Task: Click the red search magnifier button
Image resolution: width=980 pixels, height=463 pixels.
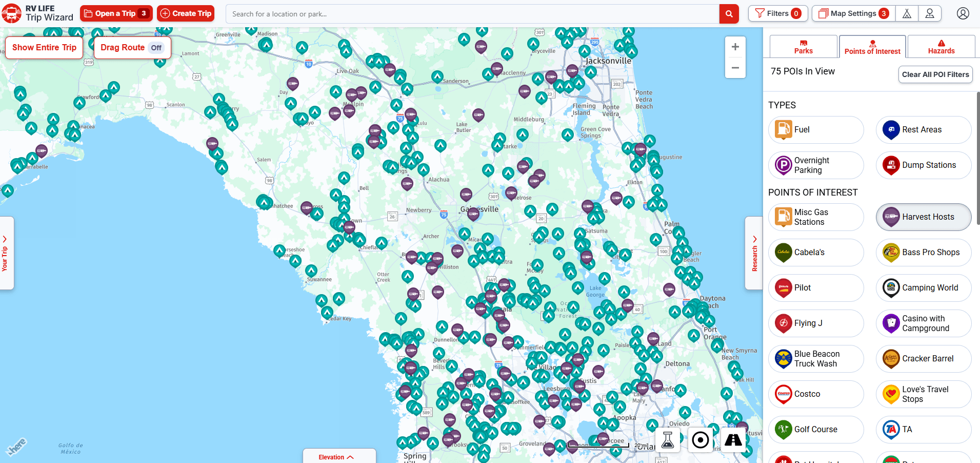Action: [x=729, y=14]
